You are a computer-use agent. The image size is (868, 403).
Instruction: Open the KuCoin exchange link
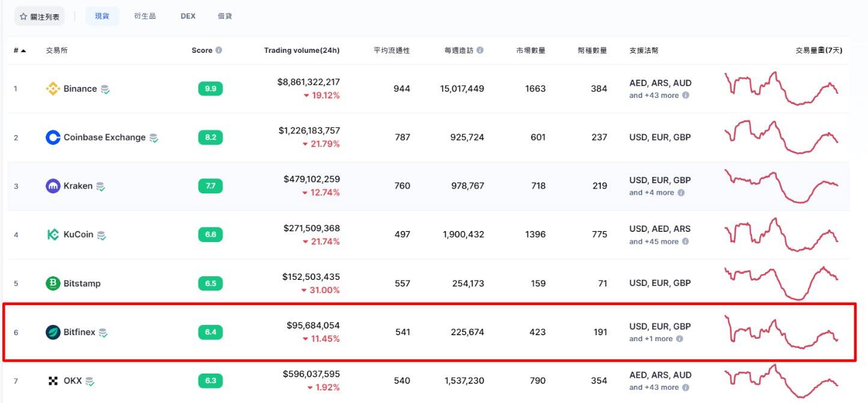click(78, 235)
